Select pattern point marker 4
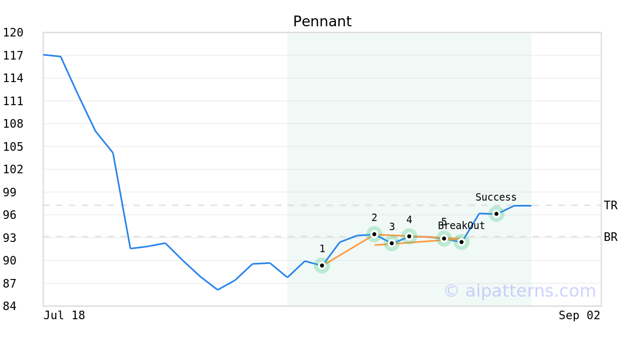644x338 pixels. [x=409, y=236]
